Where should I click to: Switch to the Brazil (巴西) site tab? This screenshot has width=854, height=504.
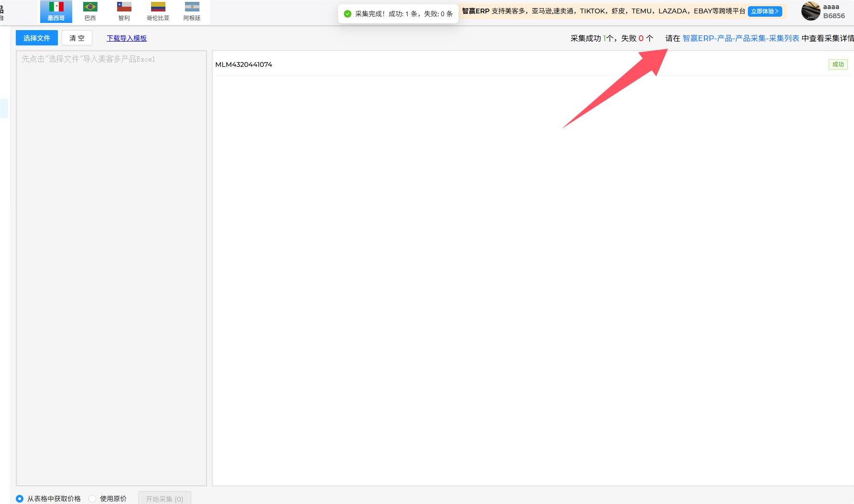[x=90, y=11]
